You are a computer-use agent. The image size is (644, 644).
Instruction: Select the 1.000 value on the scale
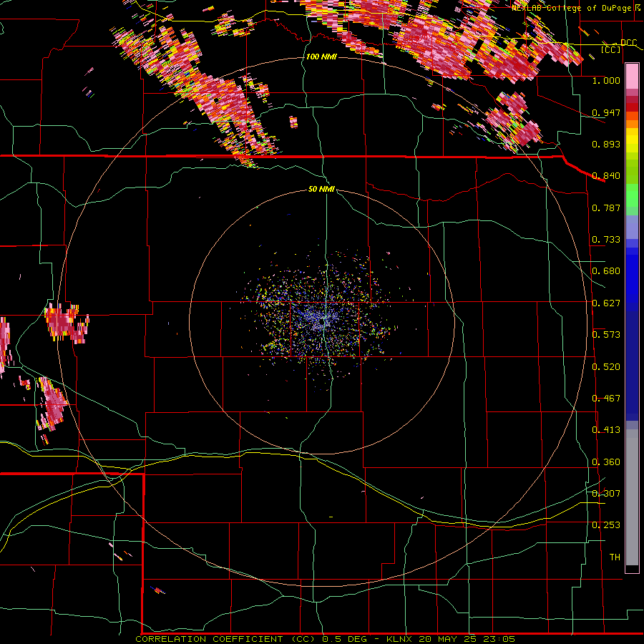coord(606,80)
